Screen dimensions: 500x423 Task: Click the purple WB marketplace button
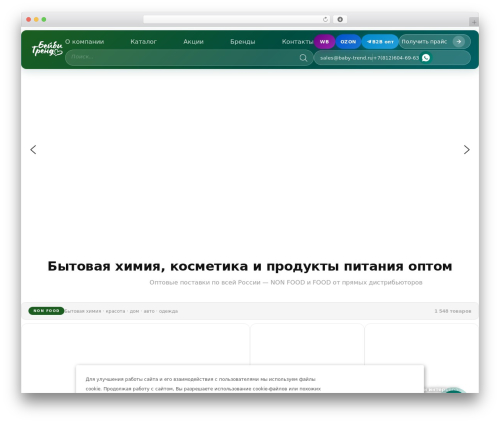324,42
